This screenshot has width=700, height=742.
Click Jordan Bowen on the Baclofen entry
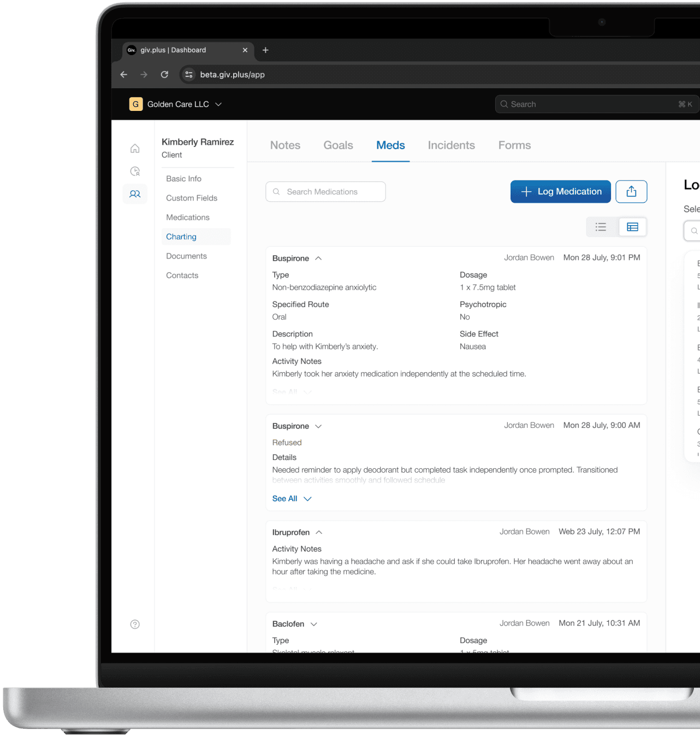[x=524, y=623]
